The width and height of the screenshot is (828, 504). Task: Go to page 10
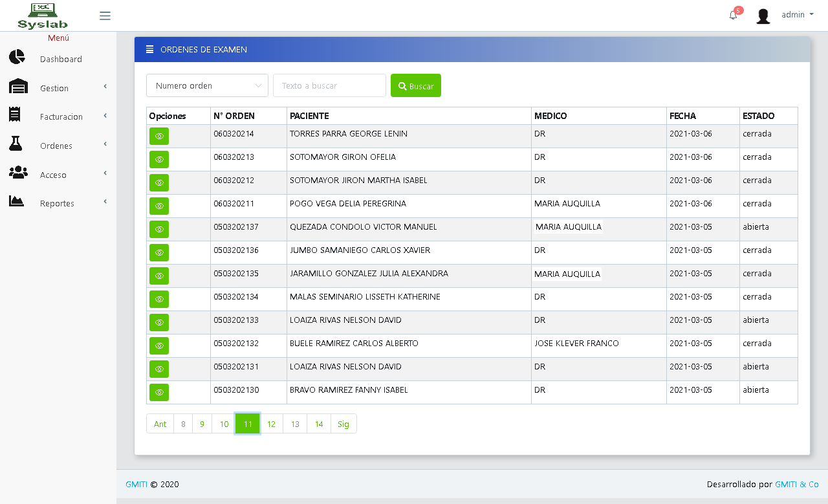tap(224, 424)
